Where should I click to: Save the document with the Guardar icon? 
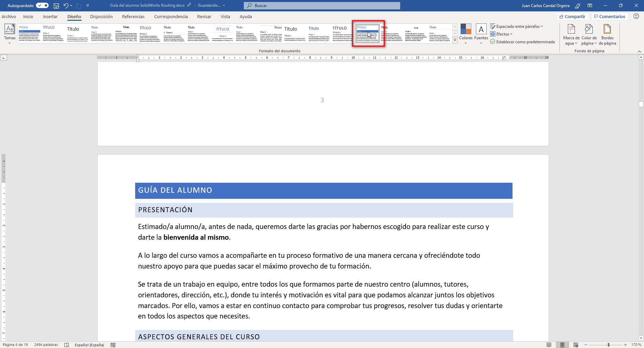tap(56, 5)
